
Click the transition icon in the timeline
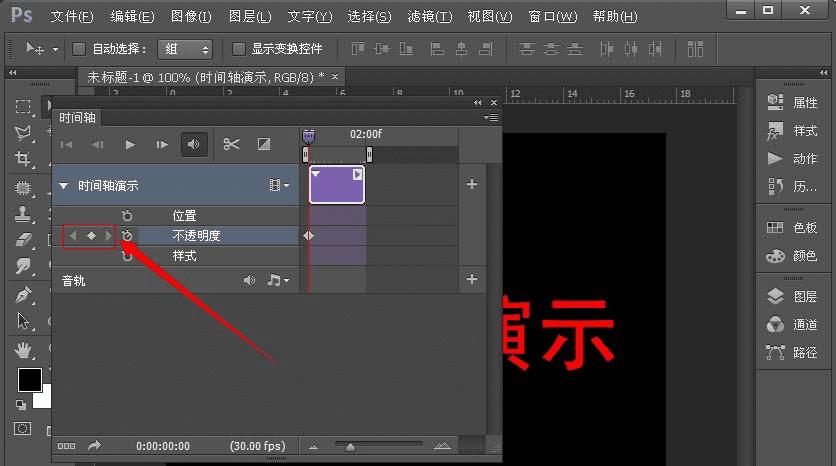point(264,144)
